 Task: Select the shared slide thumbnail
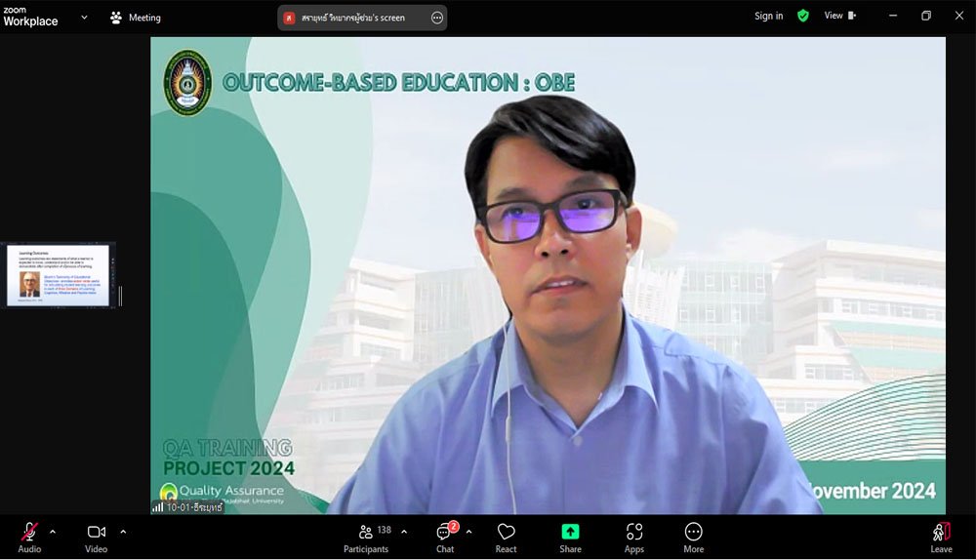click(58, 275)
